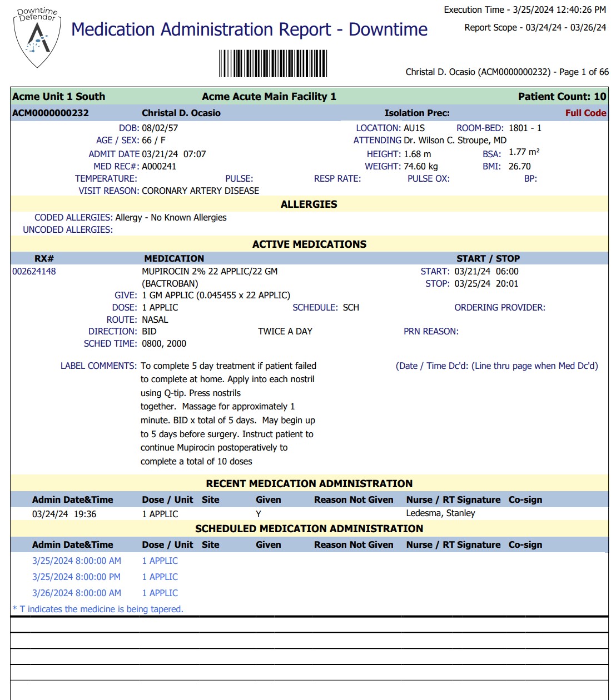Click the ACTIVE MEDICATIONS section header

click(x=309, y=244)
